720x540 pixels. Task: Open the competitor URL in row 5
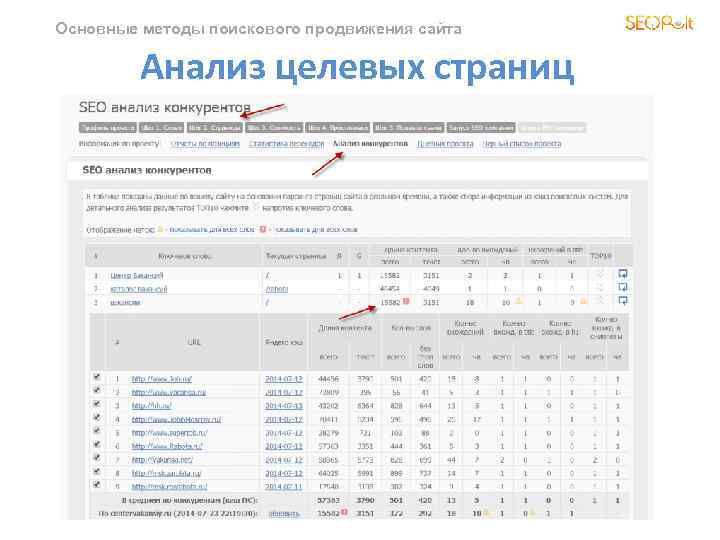pos(169,433)
